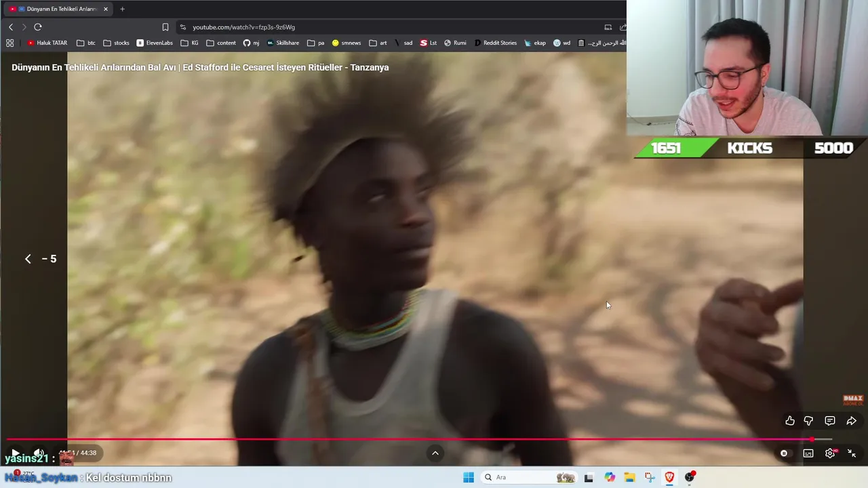Click the KICKS goal counter overlay
Viewport: 868px width, 488px height.
point(750,148)
